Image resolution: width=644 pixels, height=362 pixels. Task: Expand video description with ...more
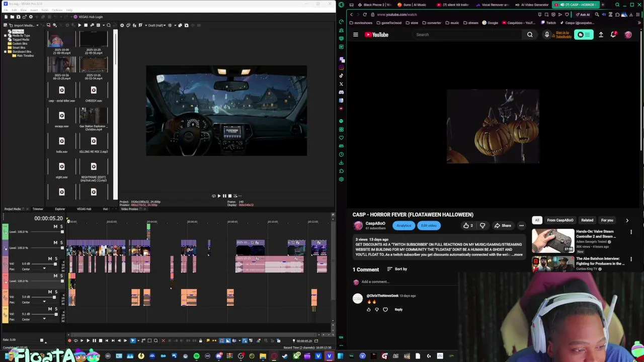[517, 254]
